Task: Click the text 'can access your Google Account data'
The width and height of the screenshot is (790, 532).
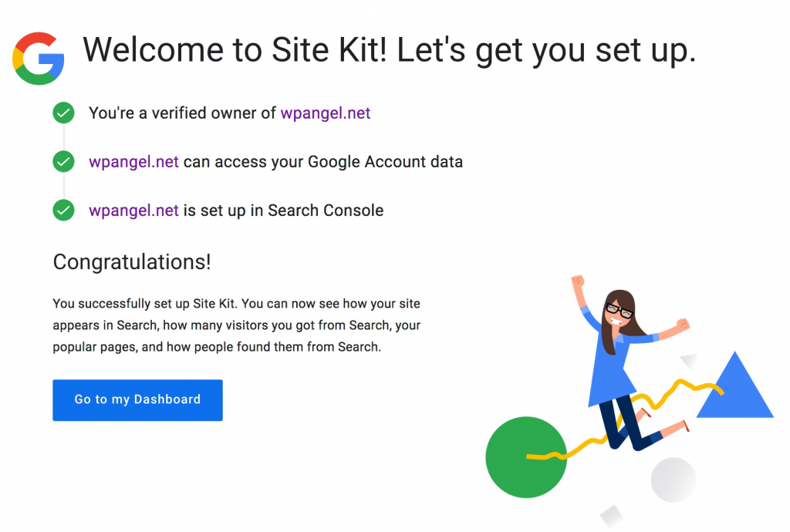Action: tap(323, 162)
